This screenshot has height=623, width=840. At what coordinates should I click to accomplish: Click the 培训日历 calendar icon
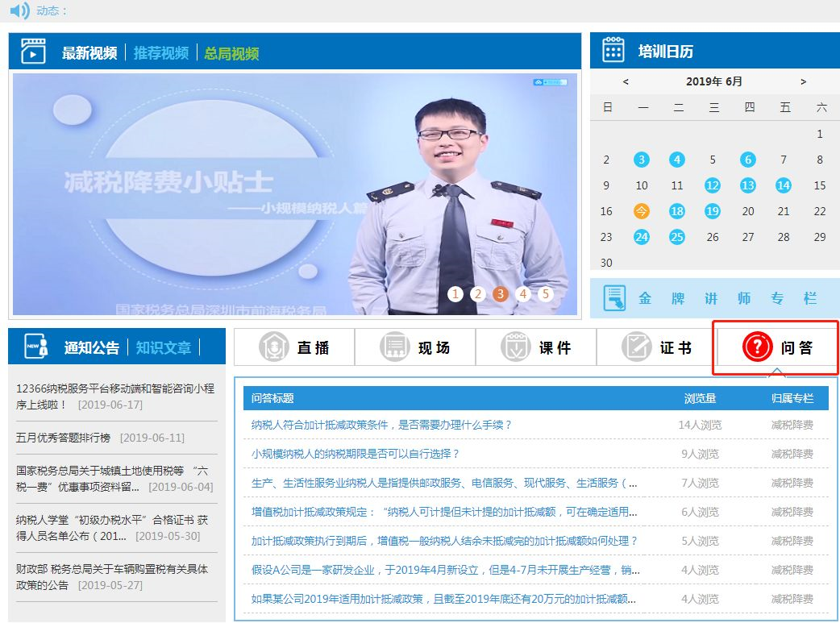(x=613, y=50)
